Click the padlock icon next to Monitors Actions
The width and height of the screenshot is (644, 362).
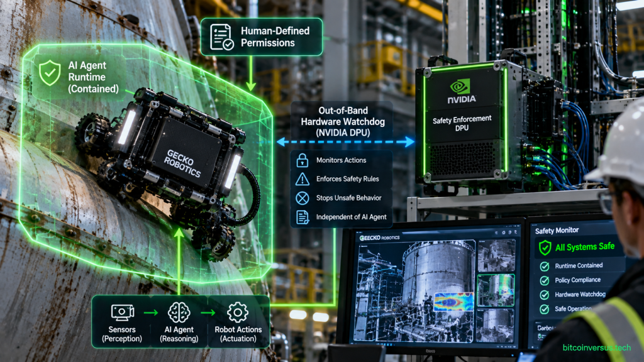pos(303,160)
